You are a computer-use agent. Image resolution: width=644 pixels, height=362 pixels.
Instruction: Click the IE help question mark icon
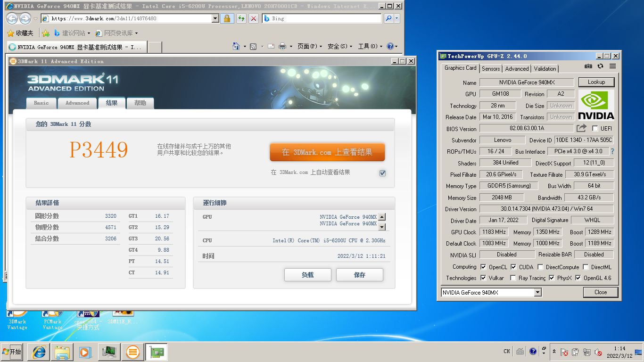390,46
